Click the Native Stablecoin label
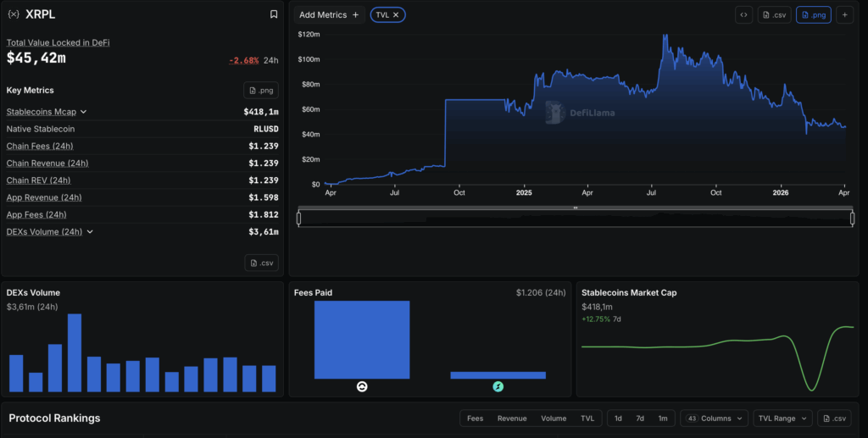The width and height of the screenshot is (868, 438). [x=41, y=129]
